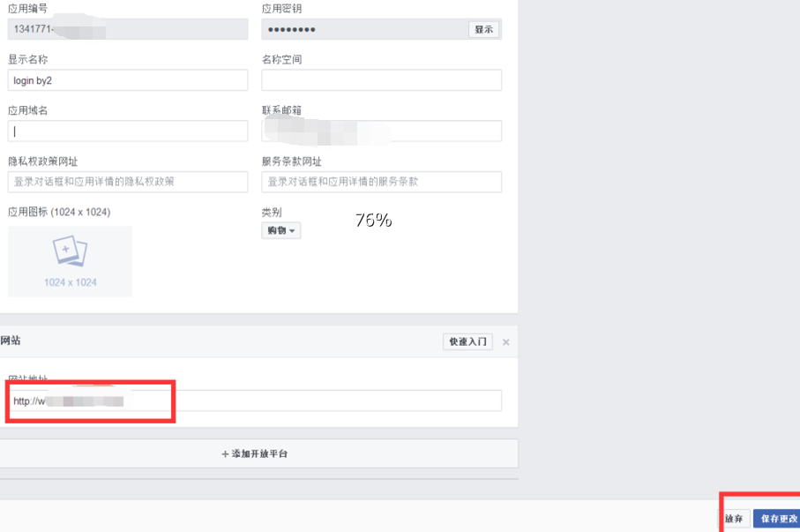Click the 网站 section header
Screen dimensions: 800x532
(x=11, y=341)
